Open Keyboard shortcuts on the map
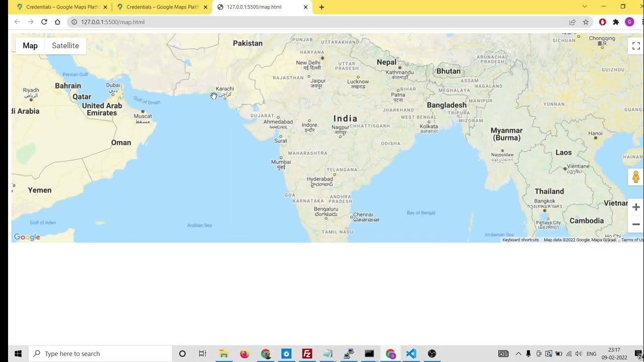 [x=520, y=240]
